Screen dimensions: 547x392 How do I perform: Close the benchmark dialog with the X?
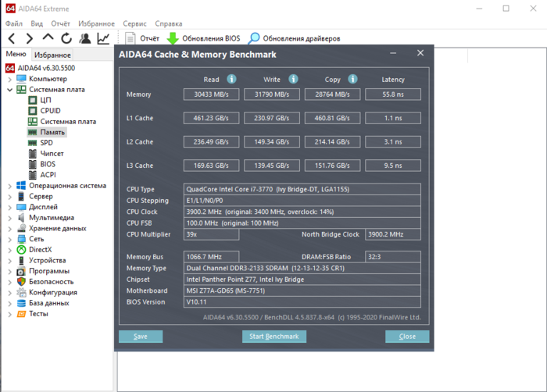420,53
